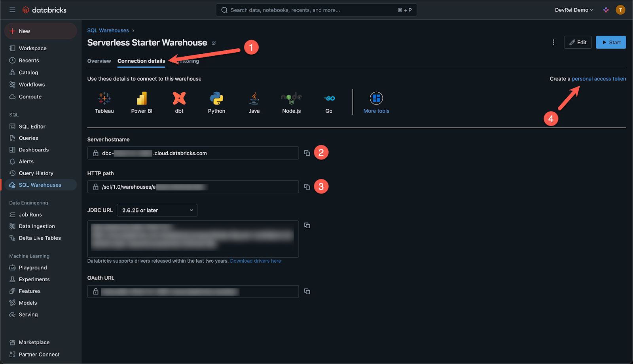
Task: Switch to the Overview tab
Action: (99, 61)
